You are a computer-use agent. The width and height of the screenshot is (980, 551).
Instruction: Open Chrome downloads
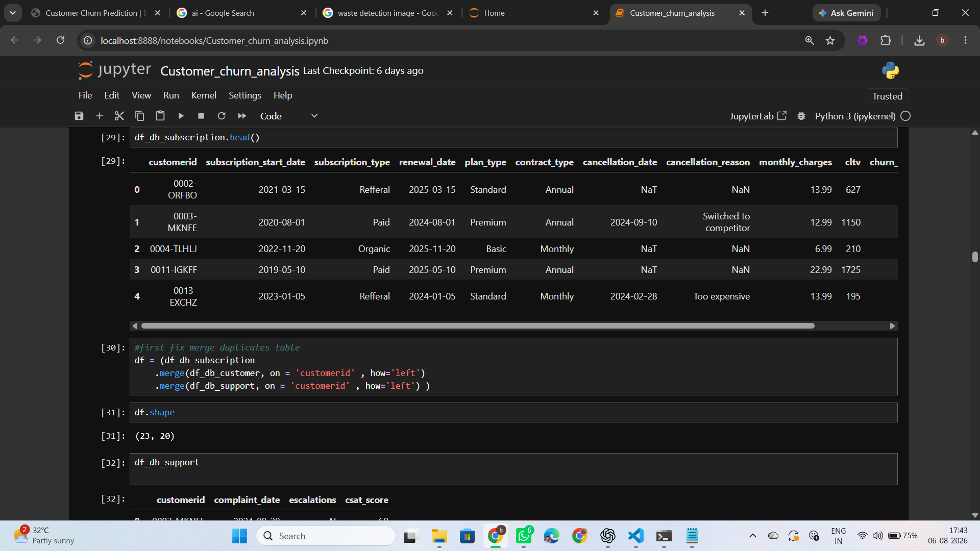point(919,40)
